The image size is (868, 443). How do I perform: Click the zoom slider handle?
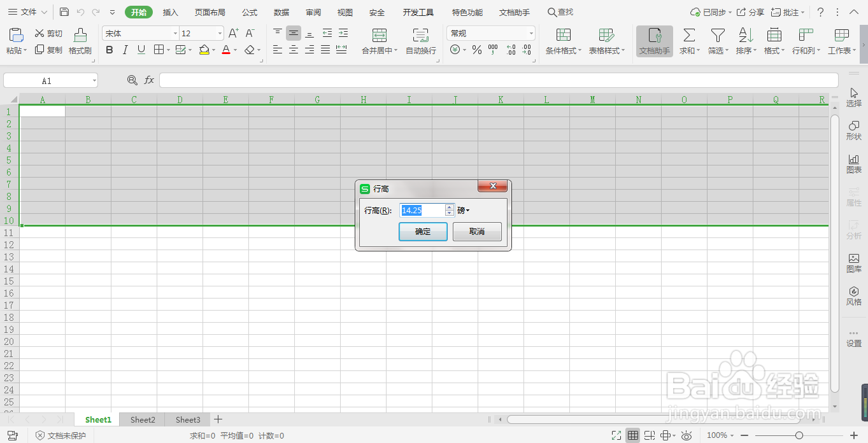799,435
